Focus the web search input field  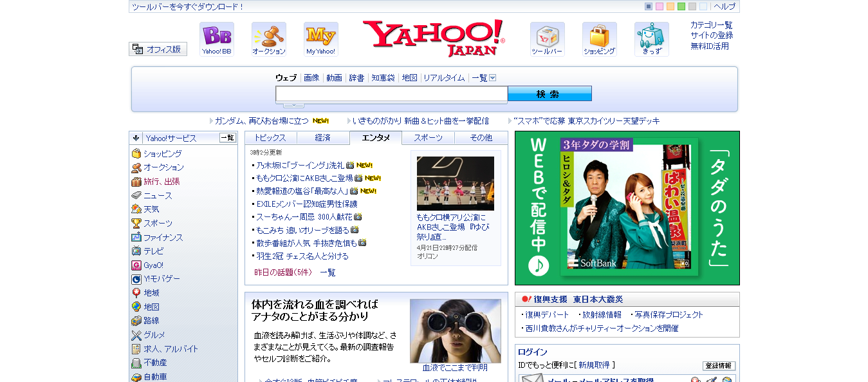click(392, 94)
